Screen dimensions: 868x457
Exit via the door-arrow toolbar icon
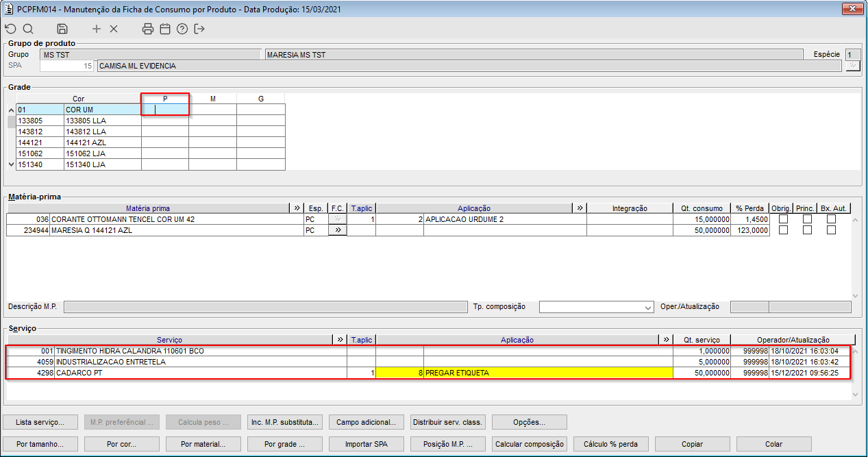pos(199,29)
